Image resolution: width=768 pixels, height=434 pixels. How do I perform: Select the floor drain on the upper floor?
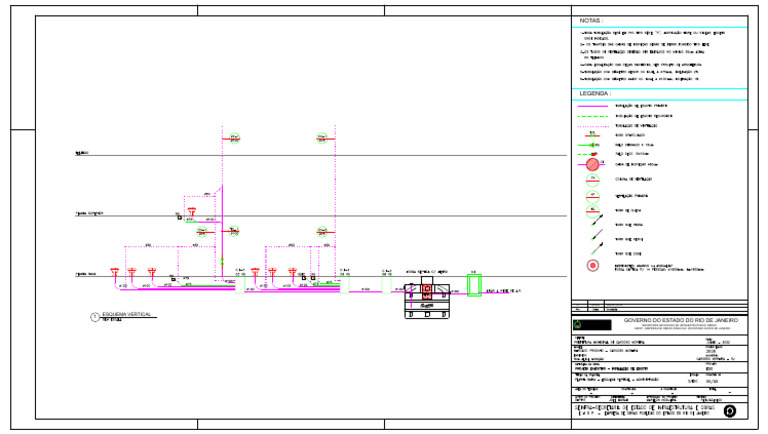pyautogui.click(x=192, y=212)
